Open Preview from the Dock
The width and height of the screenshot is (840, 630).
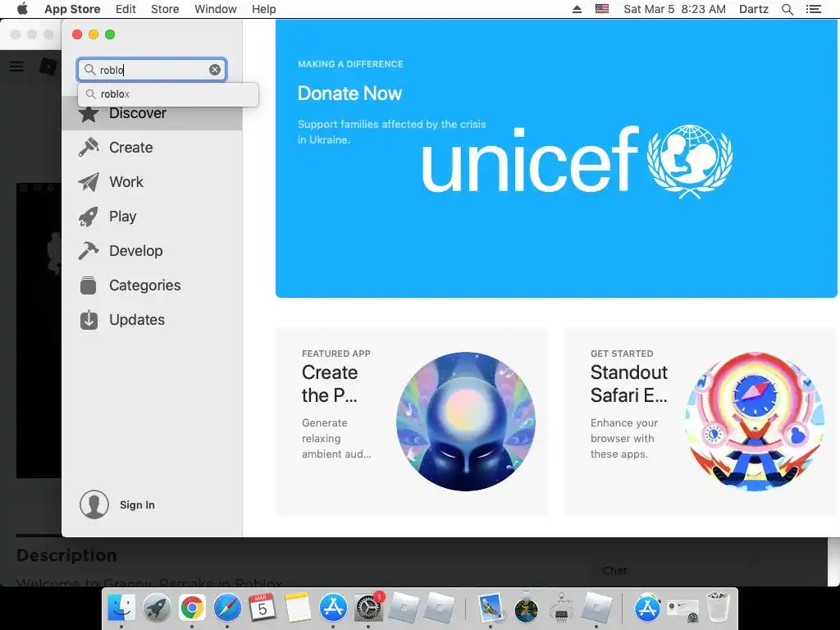[491, 608]
